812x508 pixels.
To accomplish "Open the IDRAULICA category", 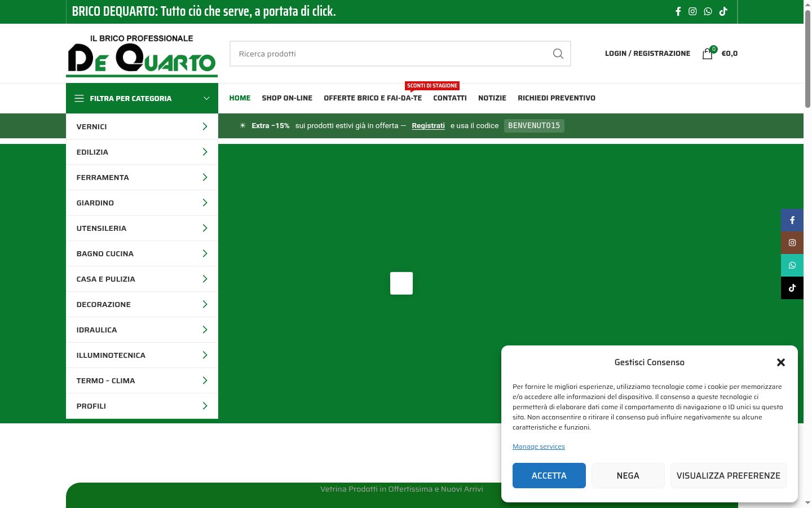I will (142, 330).
